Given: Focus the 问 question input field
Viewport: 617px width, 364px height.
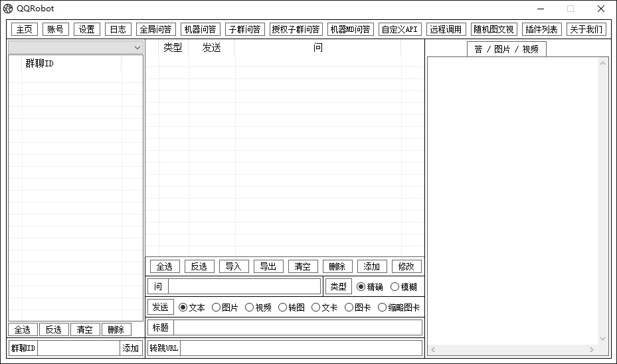Looking at the screenshot, I should tap(244, 287).
